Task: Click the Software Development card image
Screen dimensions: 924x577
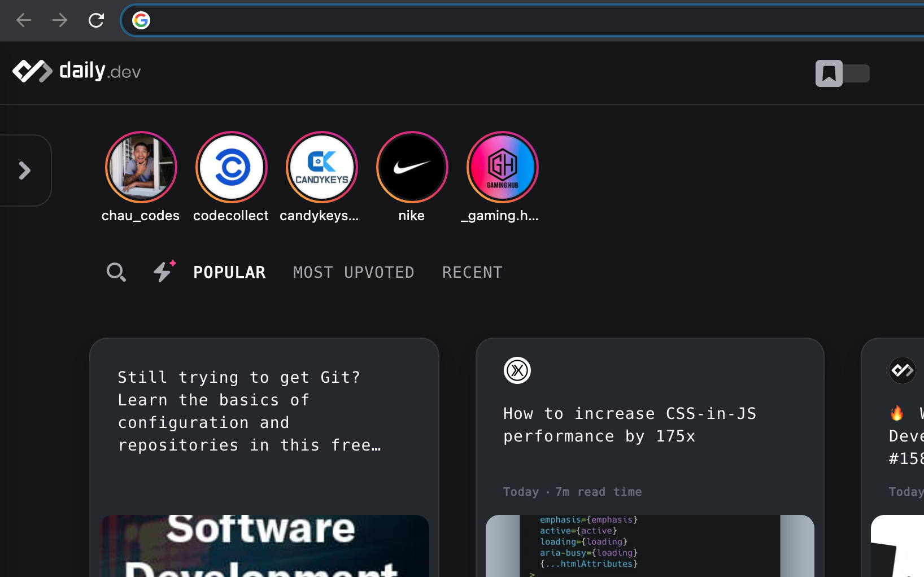Action: coord(264,546)
